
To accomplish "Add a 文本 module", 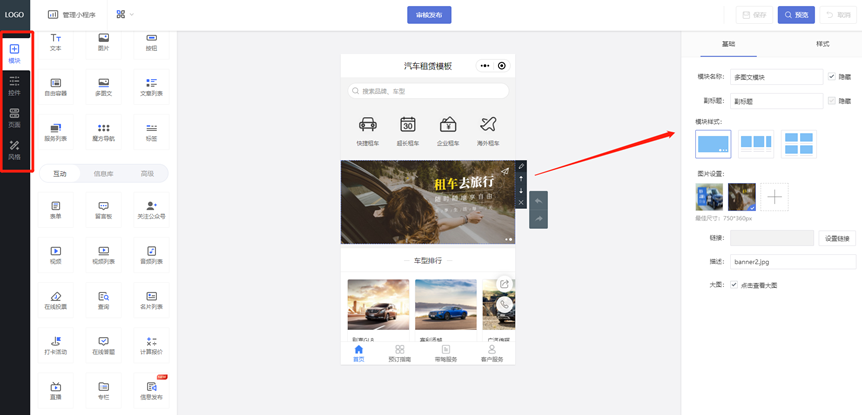I will click(x=56, y=42).
